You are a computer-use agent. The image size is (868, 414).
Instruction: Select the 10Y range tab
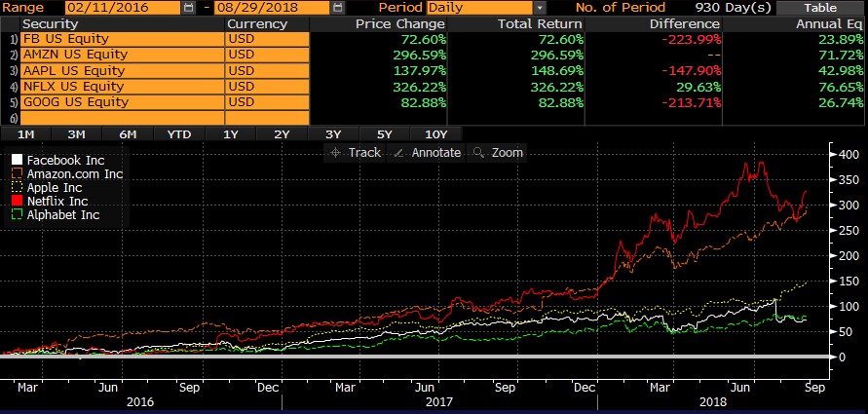(436, 134)
